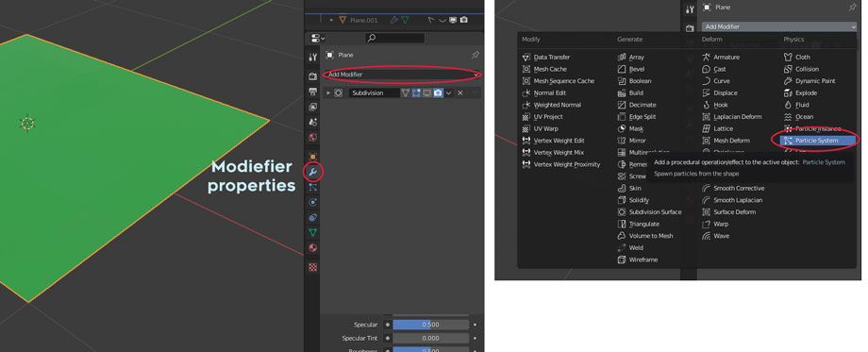868x352 pixels.
Task: Pin the Plane properties panel
Action: pyautogui.click(x=475, y=55)
